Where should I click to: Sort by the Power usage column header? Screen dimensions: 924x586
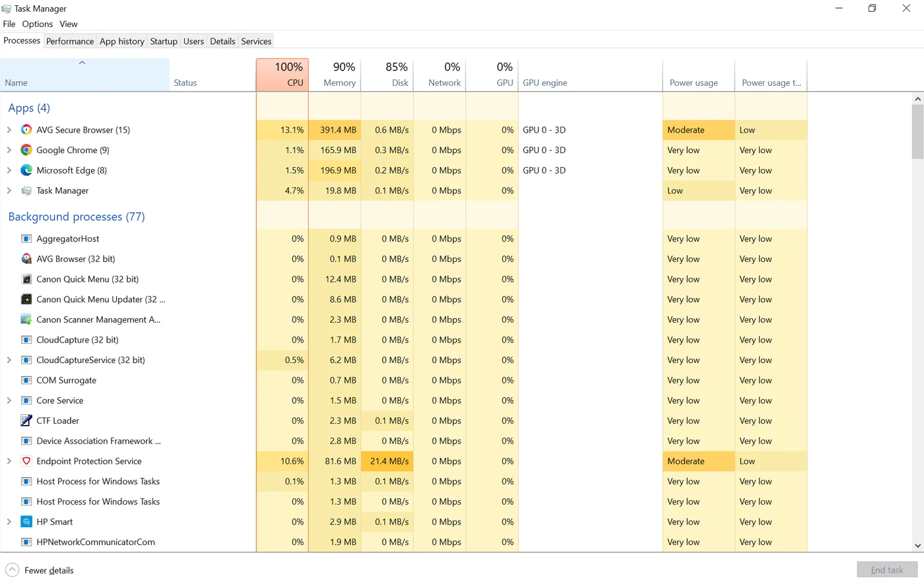(x=698, y=75)
